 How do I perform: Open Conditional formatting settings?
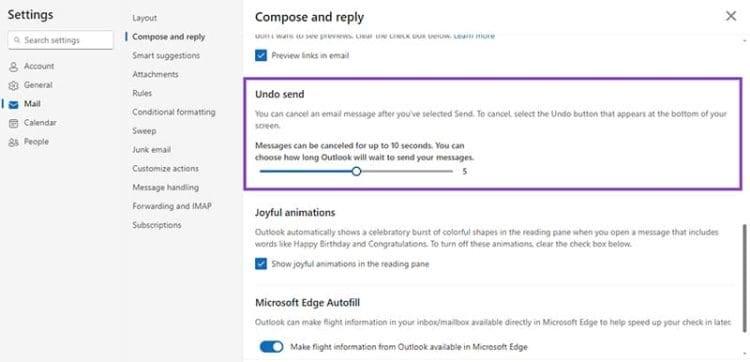(174, 112)
